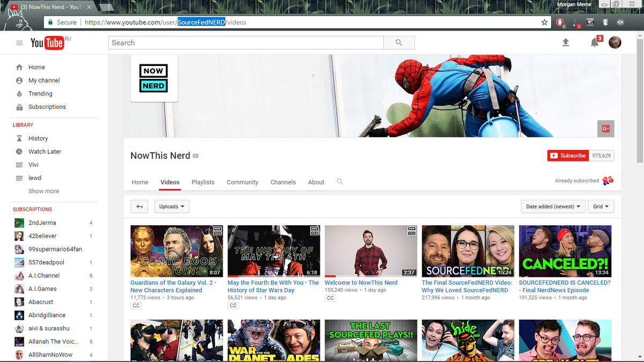Click the Vivi playlist icon
This screenshot has height=362, width=644.
pos(19,165)
